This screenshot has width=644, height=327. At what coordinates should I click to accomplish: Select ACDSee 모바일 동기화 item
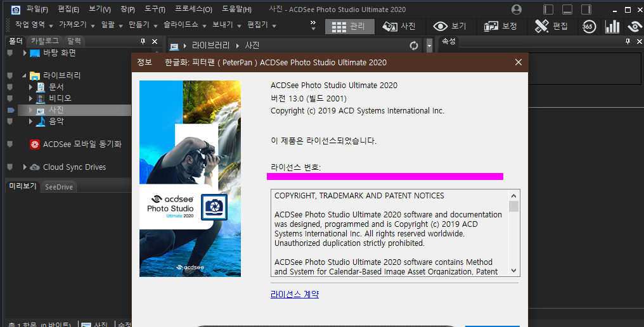82,144
